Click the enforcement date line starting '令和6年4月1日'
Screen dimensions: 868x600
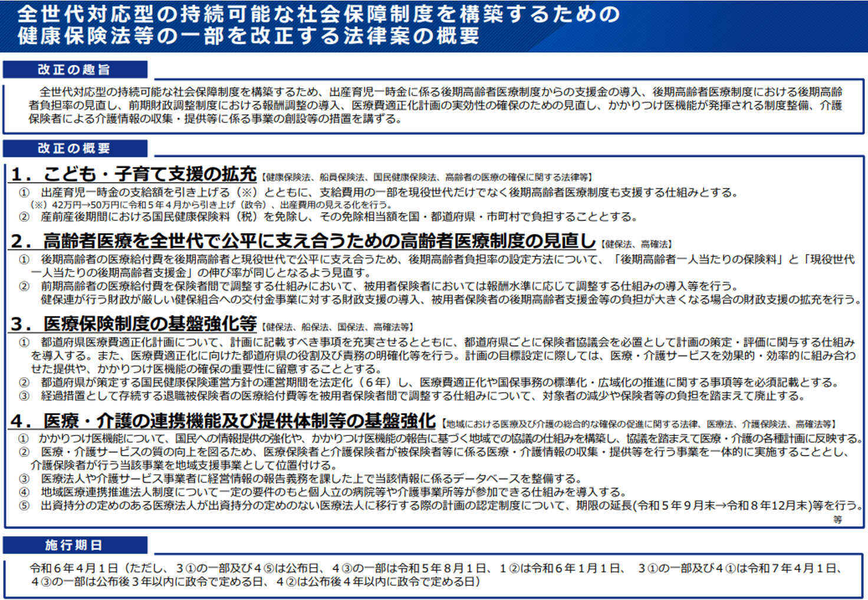tap(437, 569)
